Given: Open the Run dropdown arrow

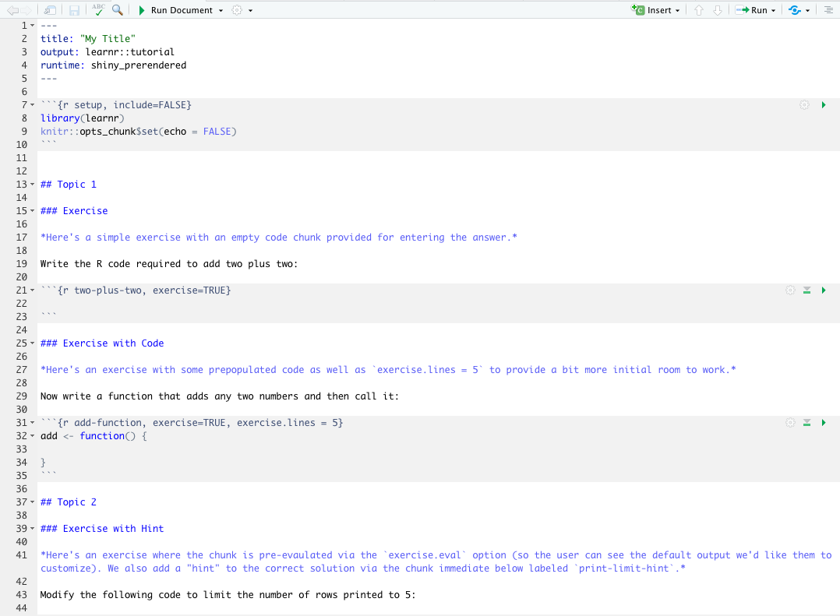Looking at the screenshot, I should [773, 11].
